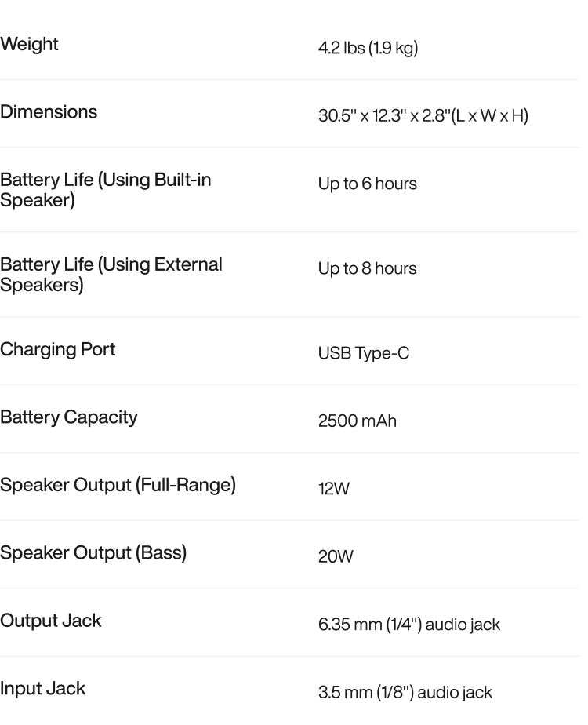Select the USB Type-C value

point(363,353)
